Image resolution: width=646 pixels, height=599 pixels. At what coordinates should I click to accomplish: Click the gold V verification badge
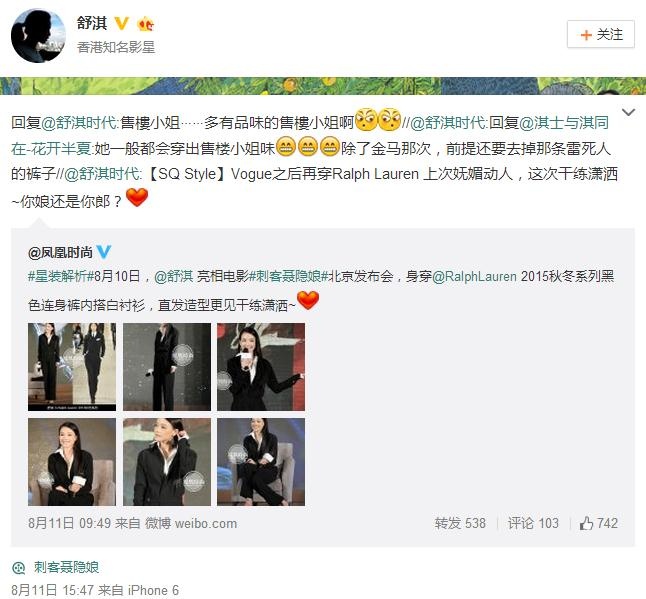click(x=122, y=23)
